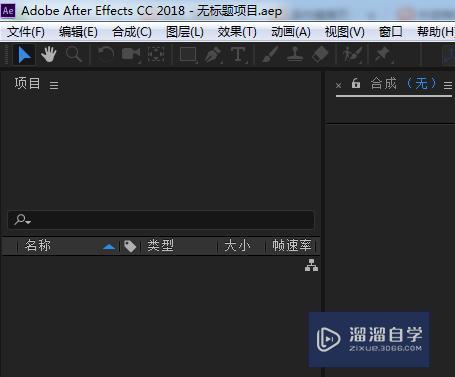
Task: Open the 帮助(H) menu
Action: pos(436,32)
